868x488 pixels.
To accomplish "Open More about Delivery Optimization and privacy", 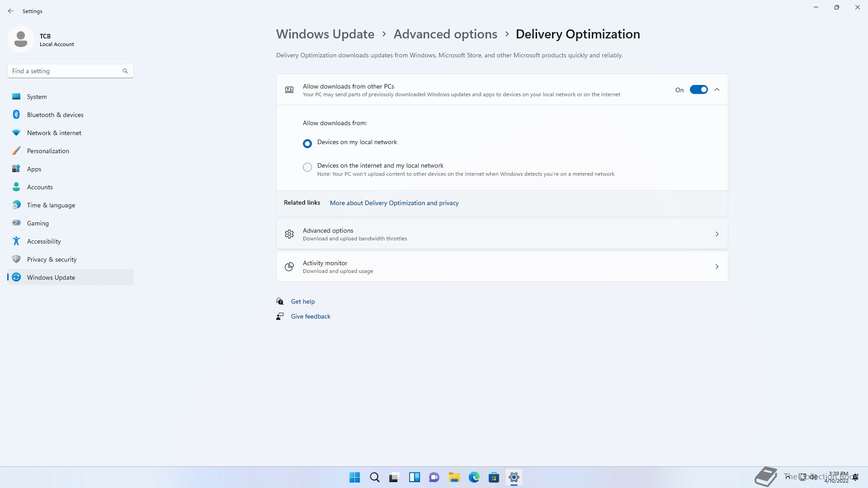I will [394, 203].
